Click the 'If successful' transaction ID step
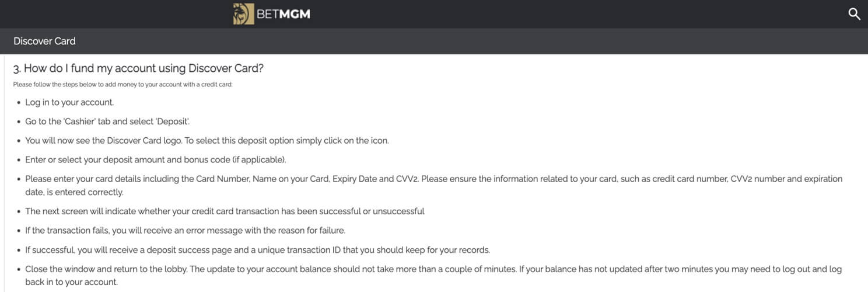The image size is (868, 292). click(x=258, y=250)
